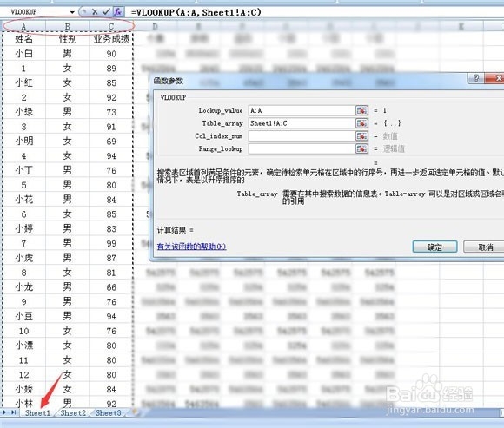Select the name cell with value 10
The height and width of the screenshot is (428, 504).
pyautogui.click(x=23, y=331)
